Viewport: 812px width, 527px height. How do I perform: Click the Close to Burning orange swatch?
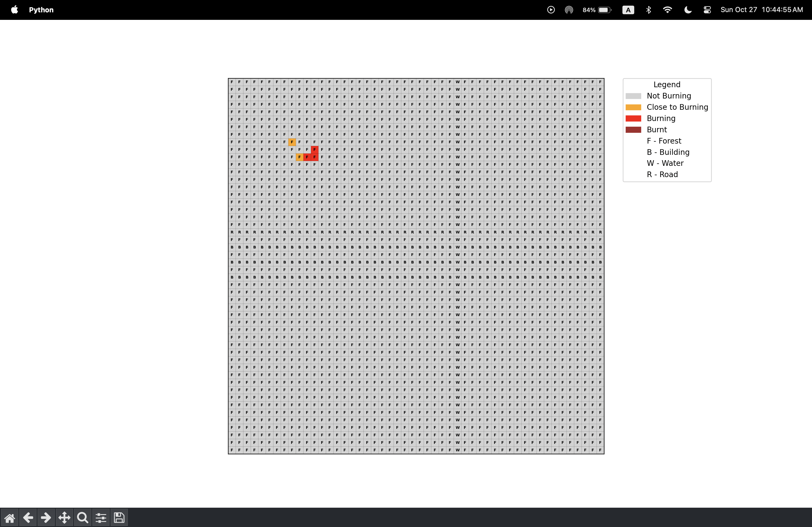point(633,107)
